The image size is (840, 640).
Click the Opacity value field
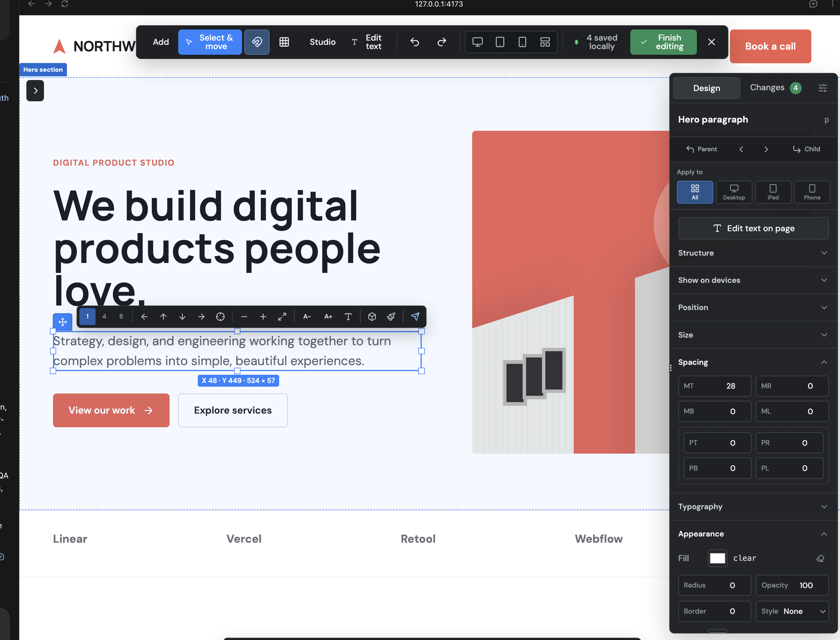coord(792,585)
